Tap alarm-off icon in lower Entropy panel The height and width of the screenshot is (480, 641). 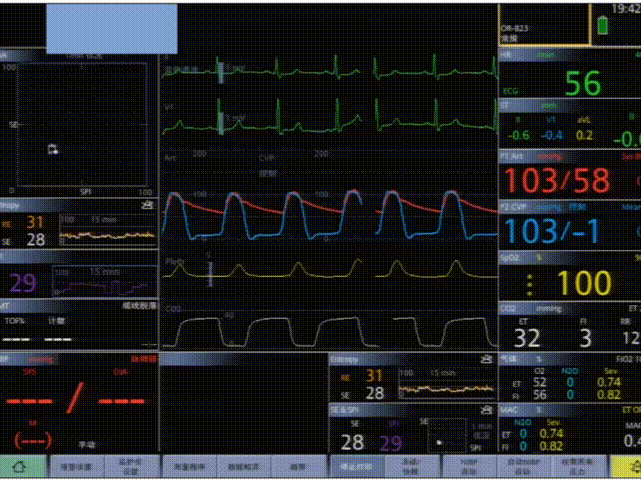(x=486, y=359)
